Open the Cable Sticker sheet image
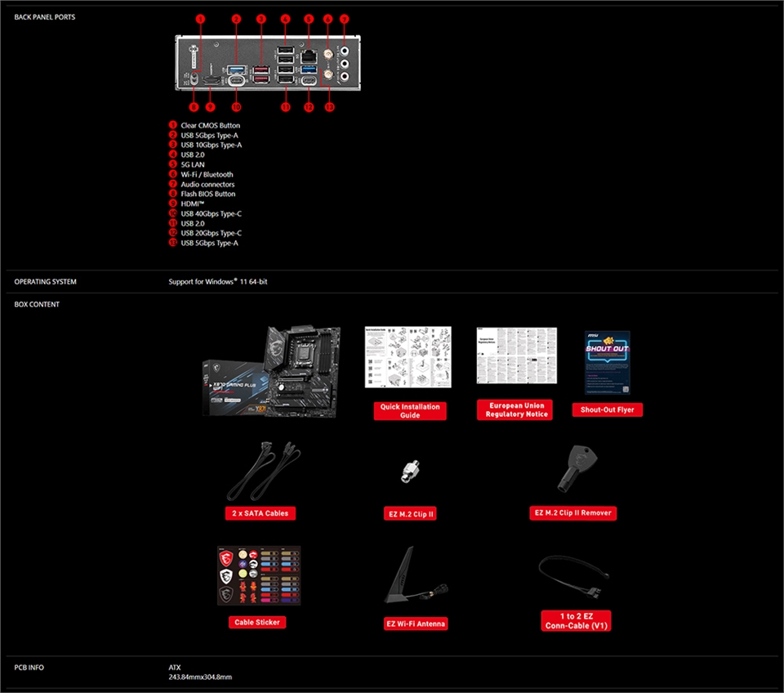784x693 pixels. (x=259, y=575)
